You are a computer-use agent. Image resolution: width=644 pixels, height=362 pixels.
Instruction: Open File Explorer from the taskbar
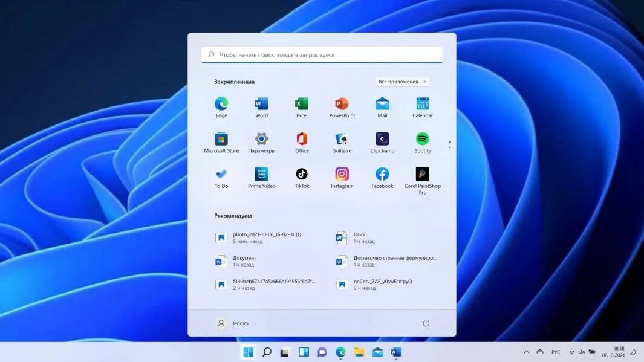[x=359, y=352]
